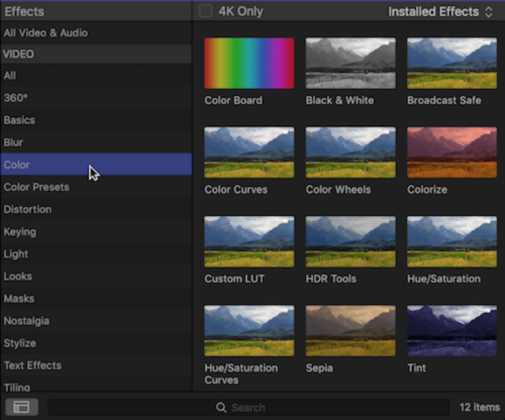Pick the Broadcast Safe effect thumbnail
The image size is (505, 420).
click(x=452, y=63)
